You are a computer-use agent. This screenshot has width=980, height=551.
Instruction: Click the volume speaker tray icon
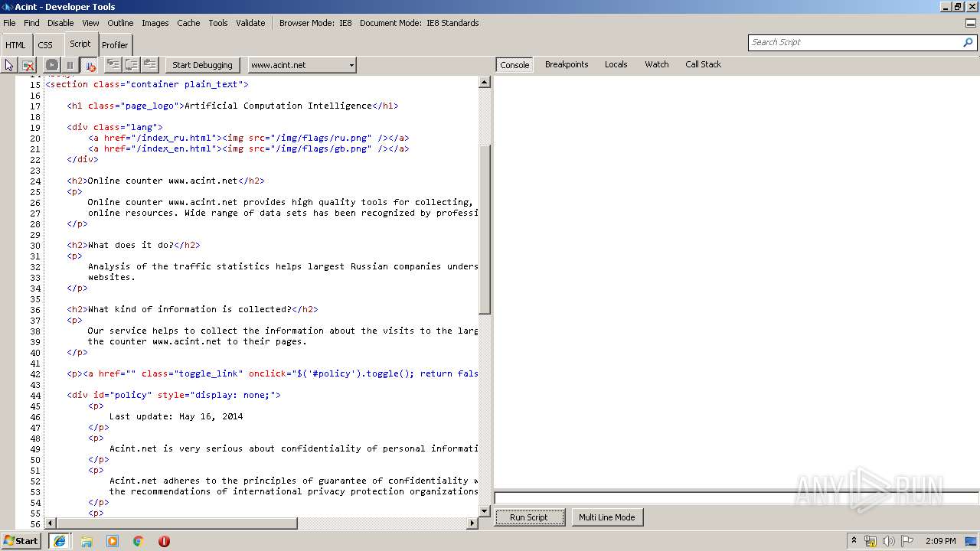tap(888, 541)
